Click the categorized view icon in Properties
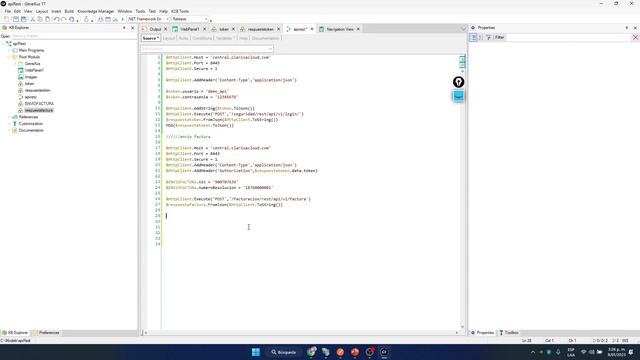 [473, 38]
